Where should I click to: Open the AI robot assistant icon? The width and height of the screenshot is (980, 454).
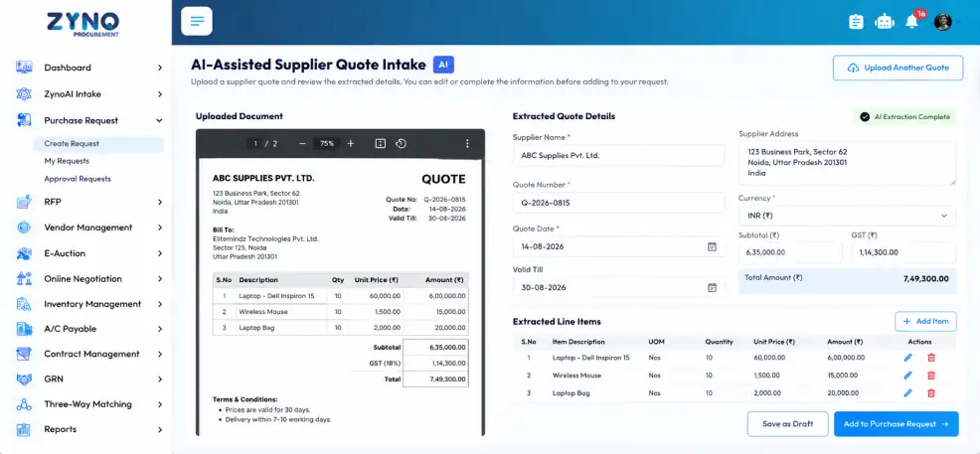(885, 22)
